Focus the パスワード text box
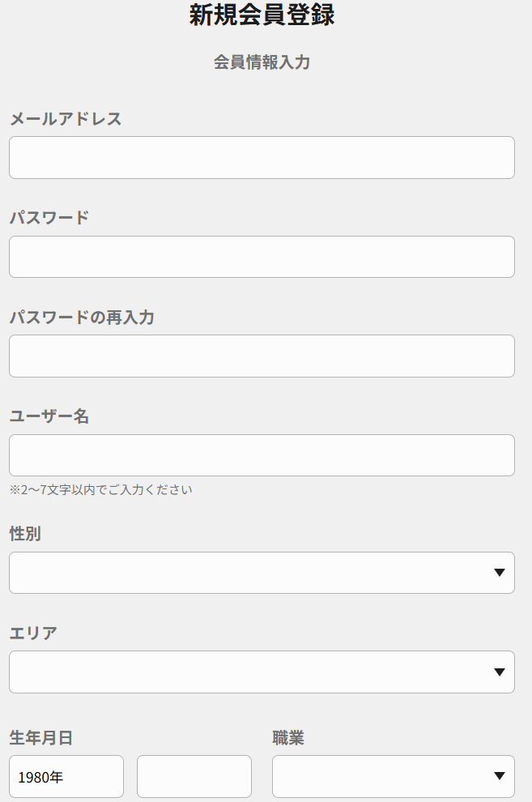The image size is (532, 802). (262, 257)
